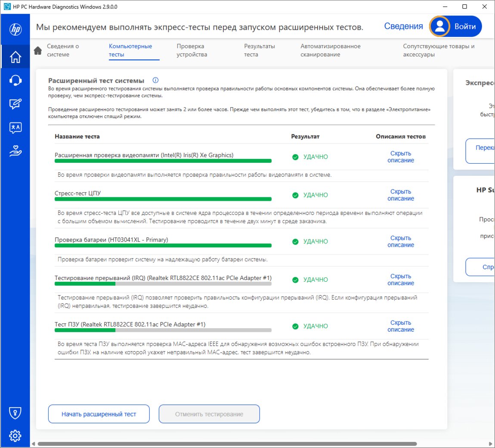The image size is (495, 448).
Task: Open the privacy shield icon
Action: point(15,413)
